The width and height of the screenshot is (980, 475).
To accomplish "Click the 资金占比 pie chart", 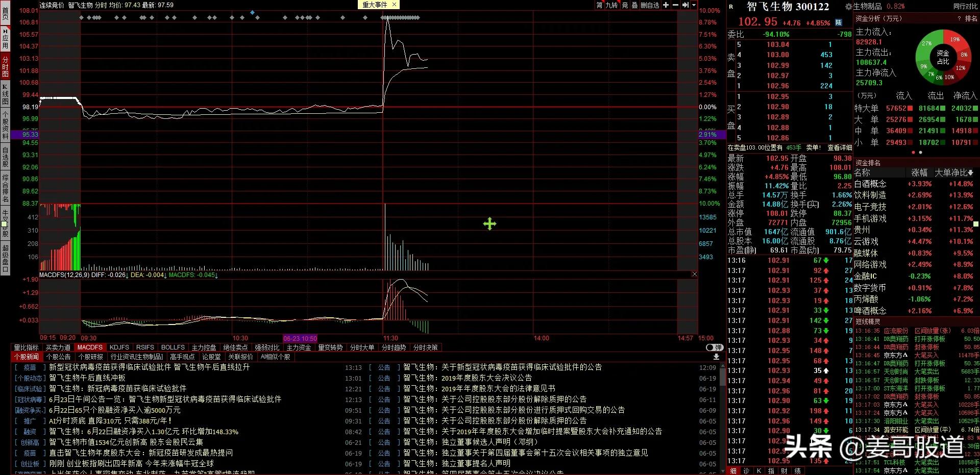I will (942, 57).
